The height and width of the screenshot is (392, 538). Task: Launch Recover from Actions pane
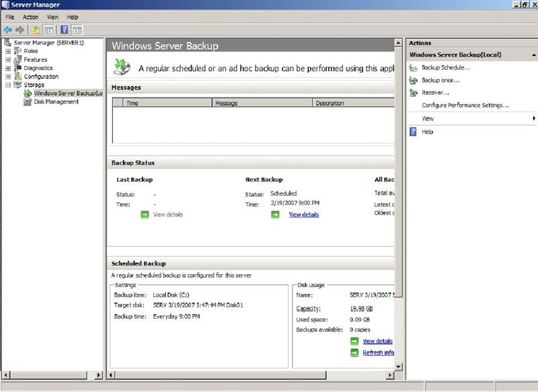click(x=435, y=93)
